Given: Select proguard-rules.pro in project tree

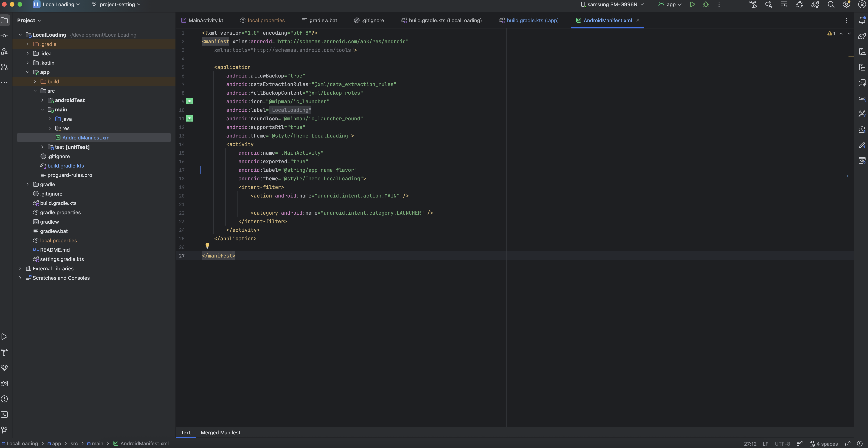Looking at the screenshot, I should (70, 175).
